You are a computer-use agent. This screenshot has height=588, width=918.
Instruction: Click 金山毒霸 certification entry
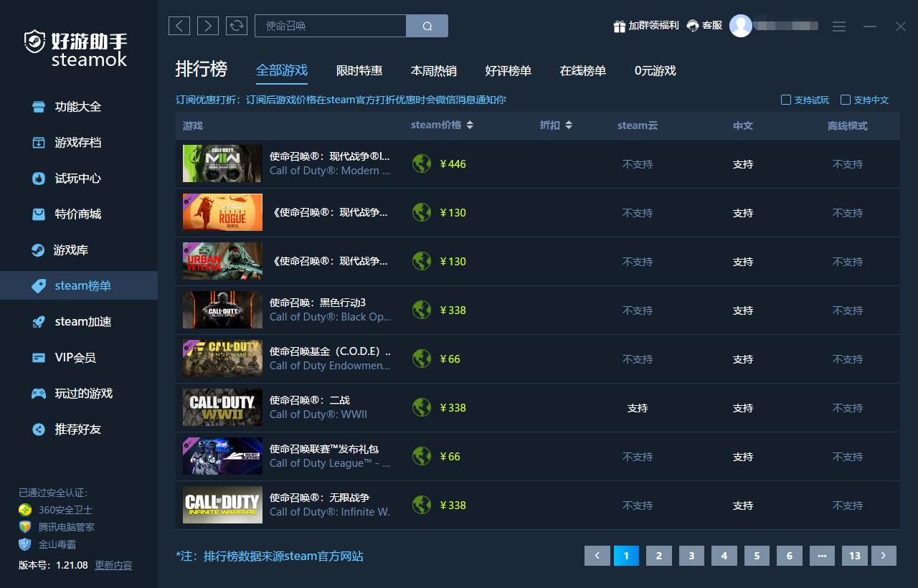47,544
